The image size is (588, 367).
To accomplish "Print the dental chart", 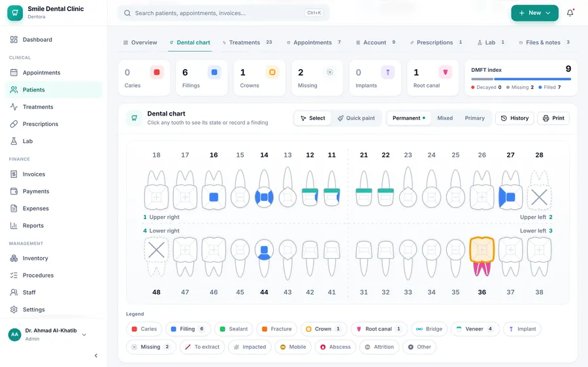I will pyautogui.click(x=553, y=118).
